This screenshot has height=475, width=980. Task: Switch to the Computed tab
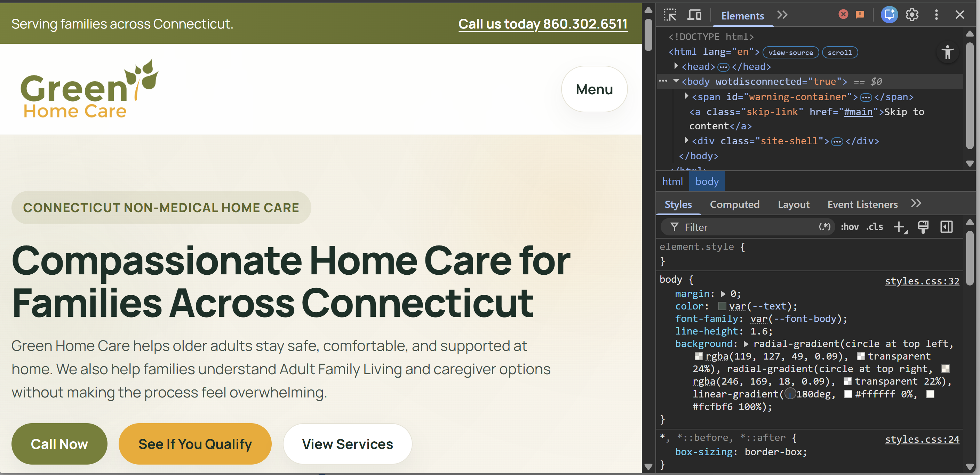coord(735,204)
